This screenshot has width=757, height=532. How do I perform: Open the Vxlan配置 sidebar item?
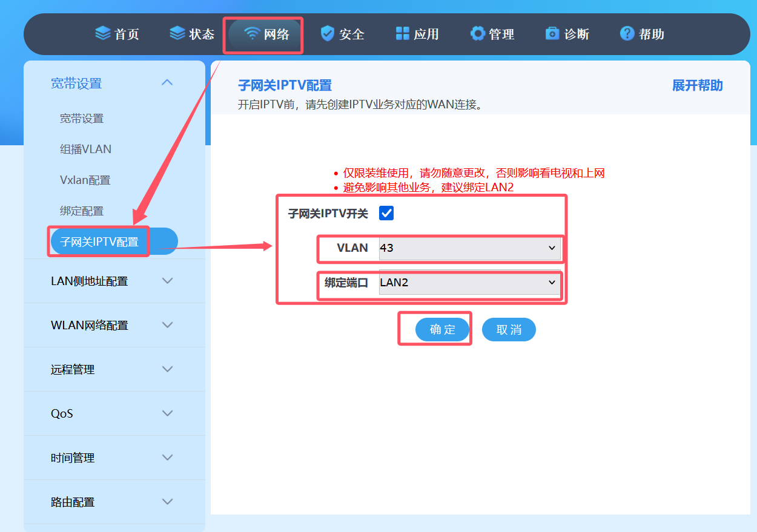(x=85, y=180)
